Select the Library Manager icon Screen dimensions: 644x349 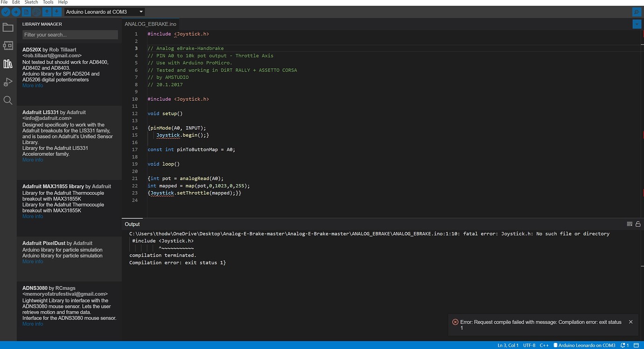coord(8,63)
